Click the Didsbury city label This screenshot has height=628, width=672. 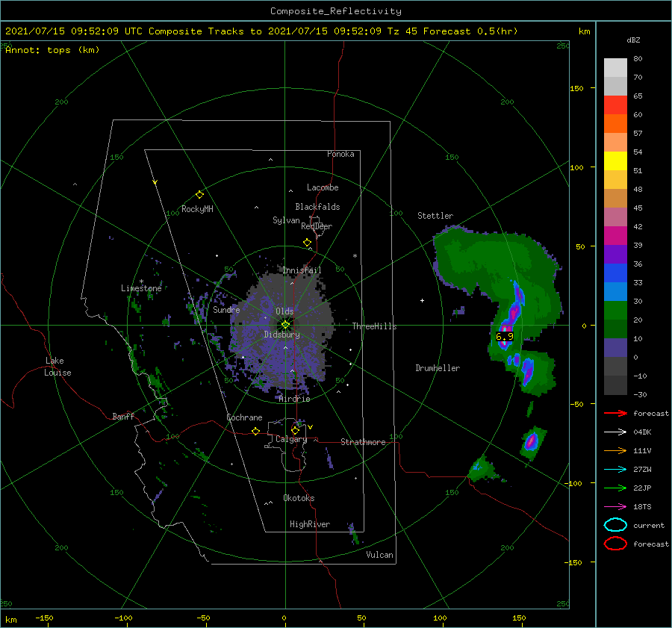click(281, 335)
